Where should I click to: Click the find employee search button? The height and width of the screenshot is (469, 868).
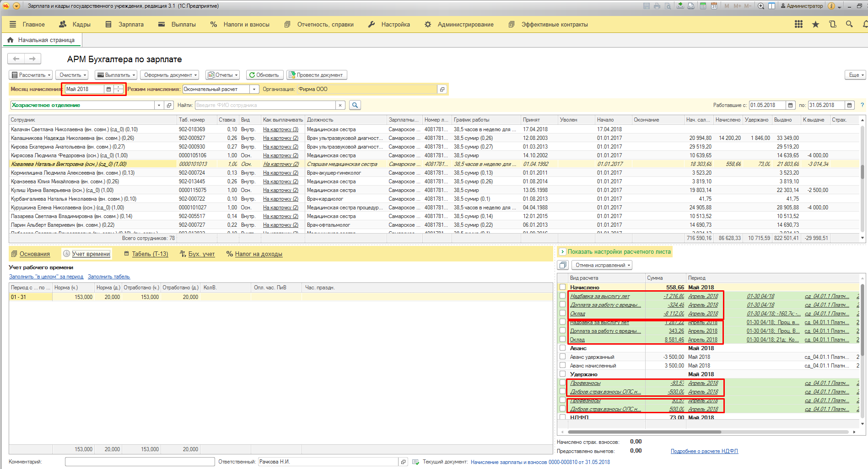click(x=355, y=105)
